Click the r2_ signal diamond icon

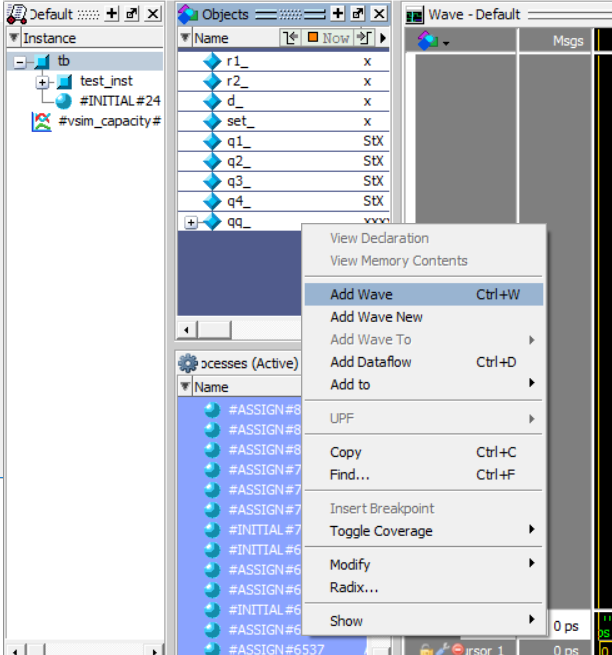[212, 81]
